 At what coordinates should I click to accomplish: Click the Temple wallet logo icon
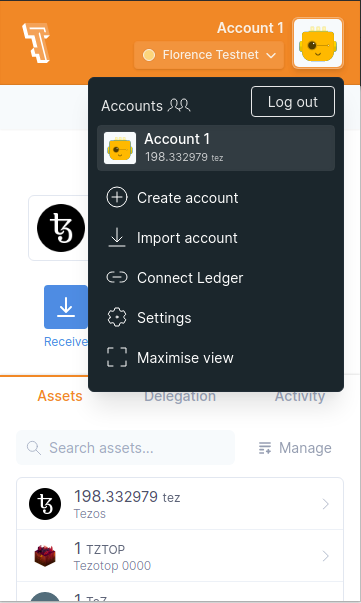point(36,43)
